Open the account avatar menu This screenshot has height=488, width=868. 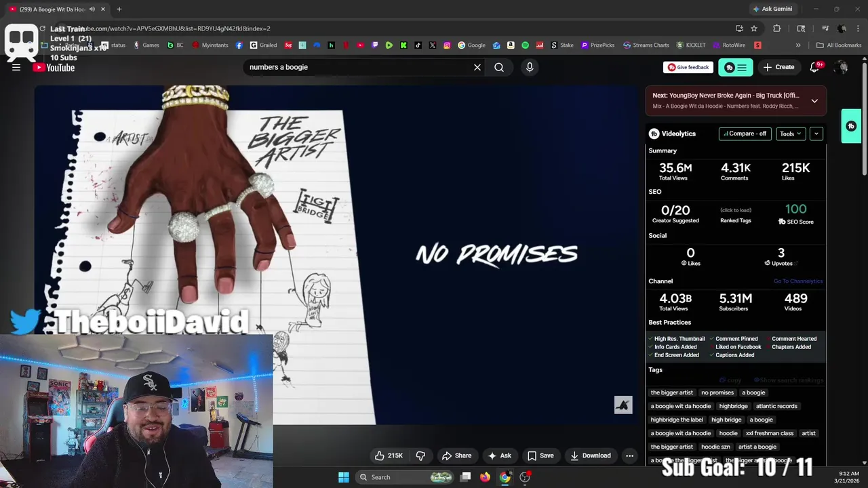[842, 67]
